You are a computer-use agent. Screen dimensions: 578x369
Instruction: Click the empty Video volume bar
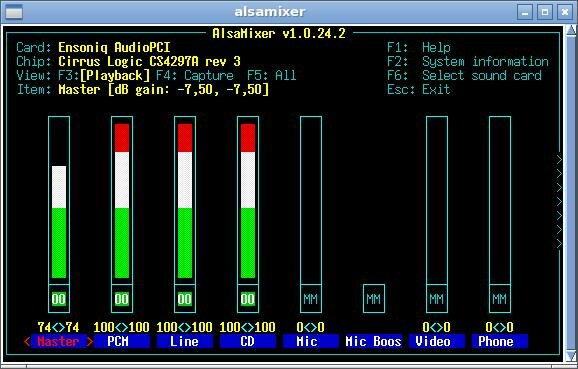coord(437,200)
